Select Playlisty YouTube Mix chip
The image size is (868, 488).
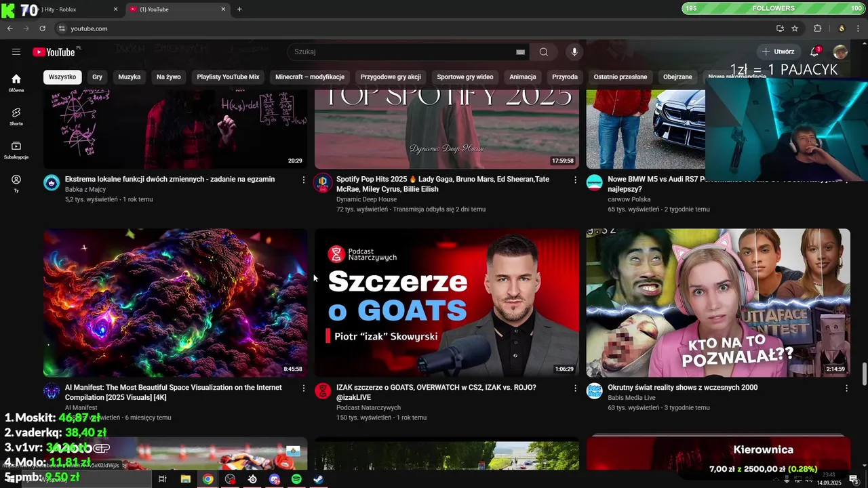pyautogui.click(x=228, y=77)
